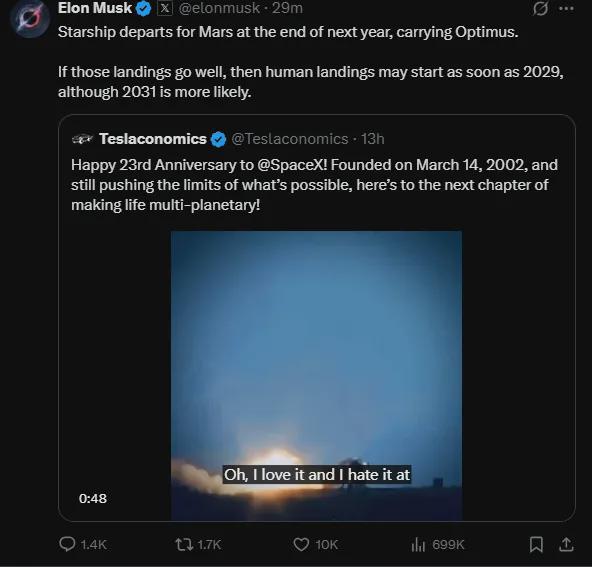Click Teslaconomics' verified badge
Screen dimensions: 592x567
(218, 139)
